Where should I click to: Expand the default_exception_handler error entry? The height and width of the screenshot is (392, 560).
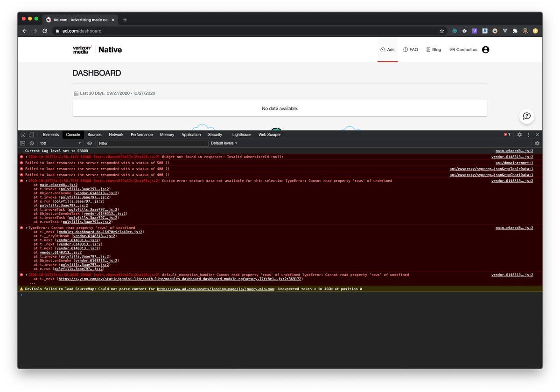click(x=27, y=275)
